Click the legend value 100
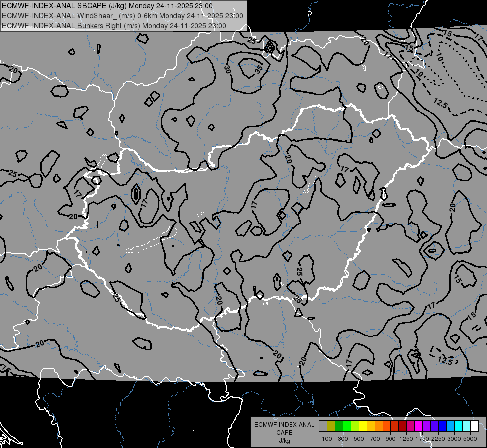The image size is (487, 448). pos(327,439)
